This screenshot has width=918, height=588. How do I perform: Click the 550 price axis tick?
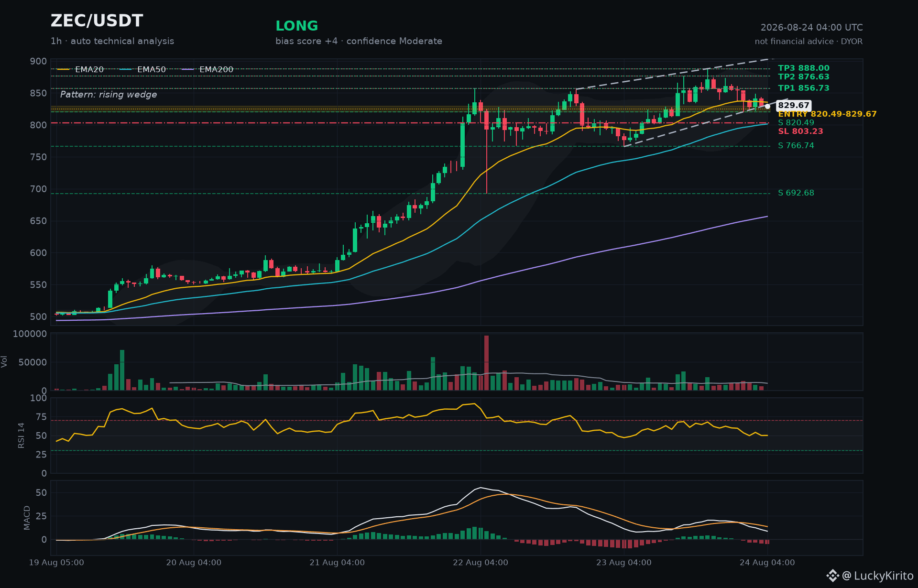click(x=38, y=285)
